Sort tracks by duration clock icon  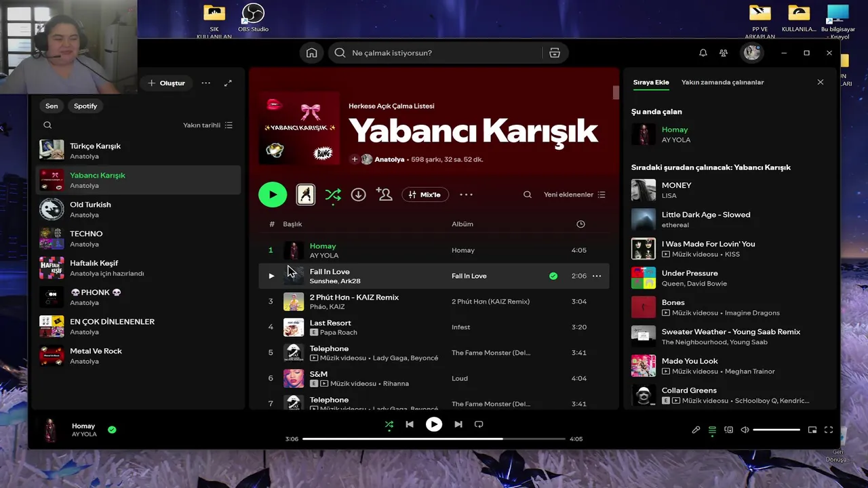(580, 224)
